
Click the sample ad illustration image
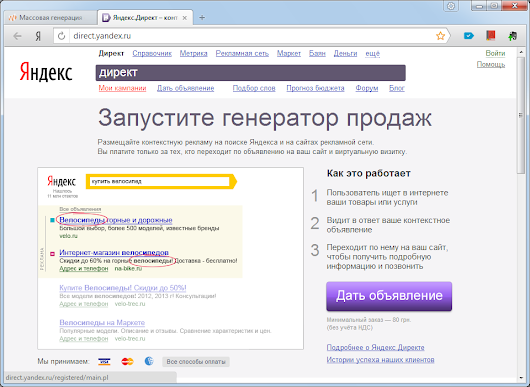(170, 259)
